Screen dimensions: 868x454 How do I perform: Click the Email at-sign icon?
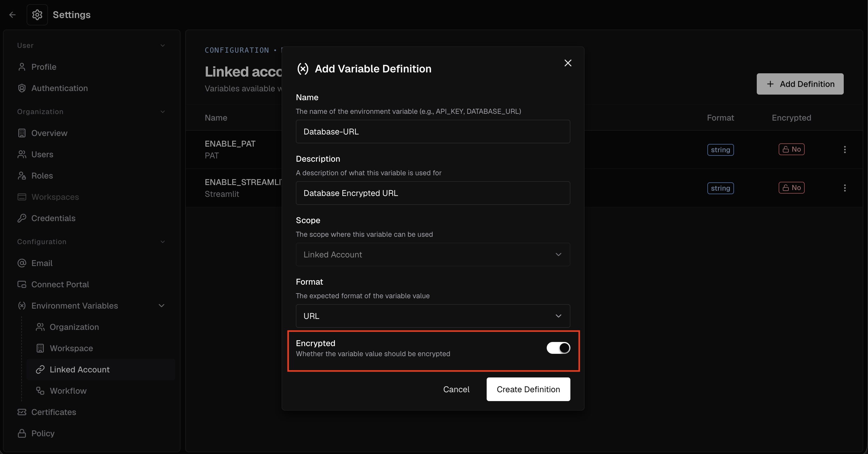[22, 263]
